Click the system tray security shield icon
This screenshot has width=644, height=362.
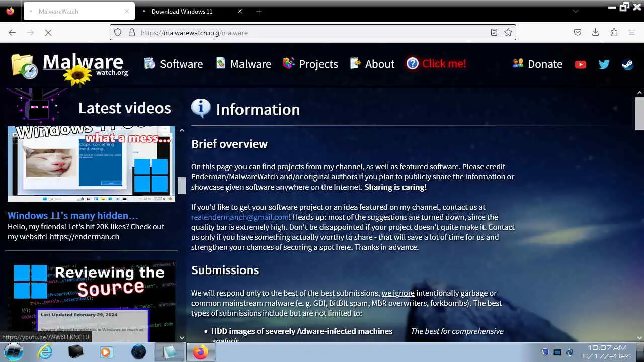545,352
